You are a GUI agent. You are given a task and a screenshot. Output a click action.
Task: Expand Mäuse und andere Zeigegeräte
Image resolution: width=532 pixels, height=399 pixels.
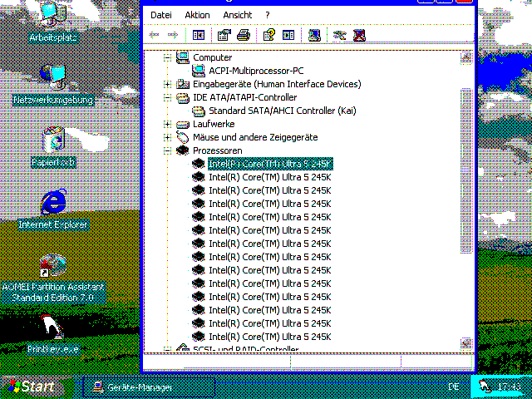tap(167, 137)
